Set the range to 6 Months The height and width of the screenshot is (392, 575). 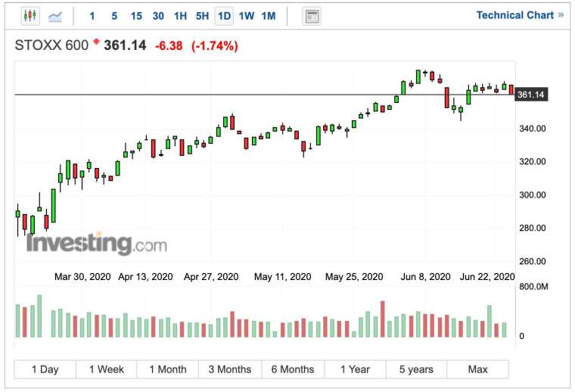click(293, 369)
